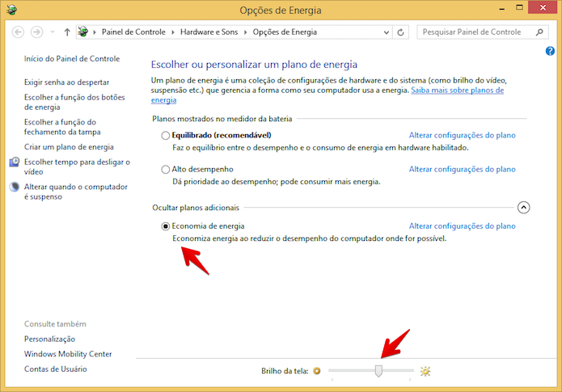Expand arrow after Hardware e Sons breadcrumb
The height and width of the screenshot is (392, 562).
(x=246, y=32)
